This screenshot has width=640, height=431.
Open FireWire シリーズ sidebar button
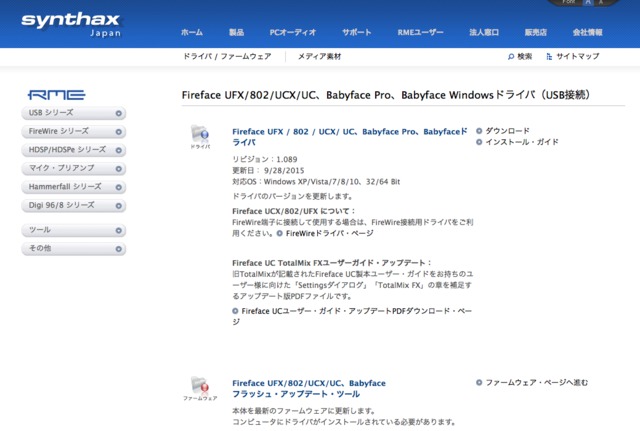73,132
